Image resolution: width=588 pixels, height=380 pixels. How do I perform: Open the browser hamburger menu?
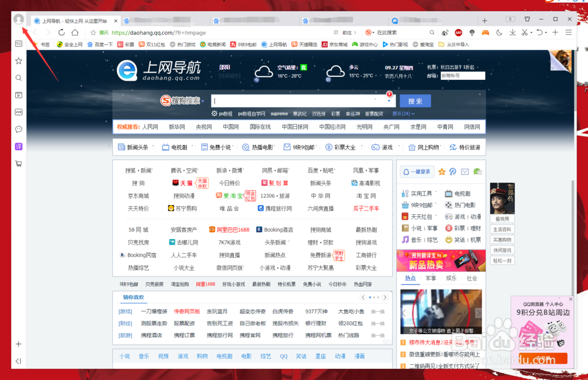click(569, 32)
